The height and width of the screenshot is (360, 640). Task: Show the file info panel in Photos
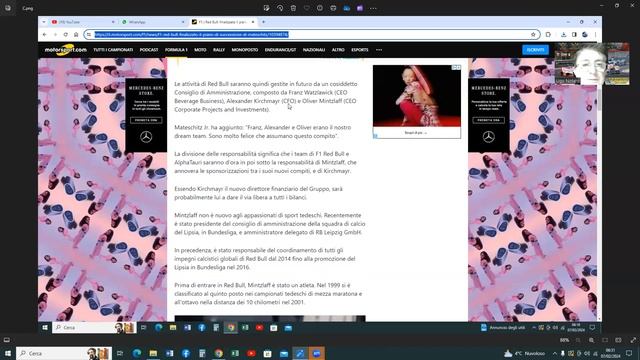pos(320,8)
